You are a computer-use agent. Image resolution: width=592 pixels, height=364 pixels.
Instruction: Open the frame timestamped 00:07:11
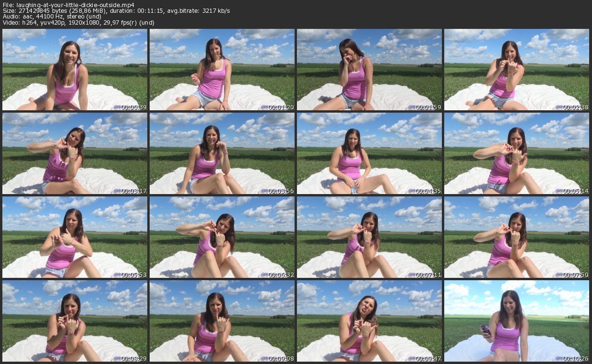tap(369, 237)
